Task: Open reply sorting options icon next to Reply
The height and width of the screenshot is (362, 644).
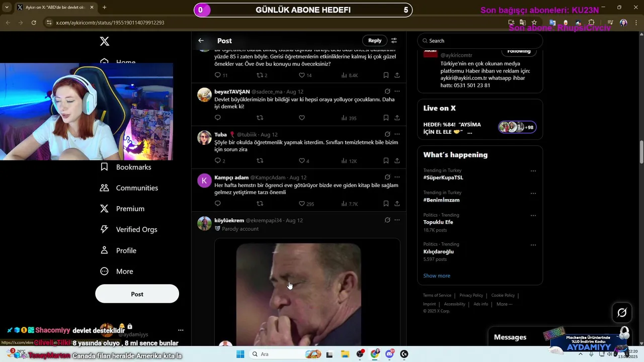Action: pos(394,41)
